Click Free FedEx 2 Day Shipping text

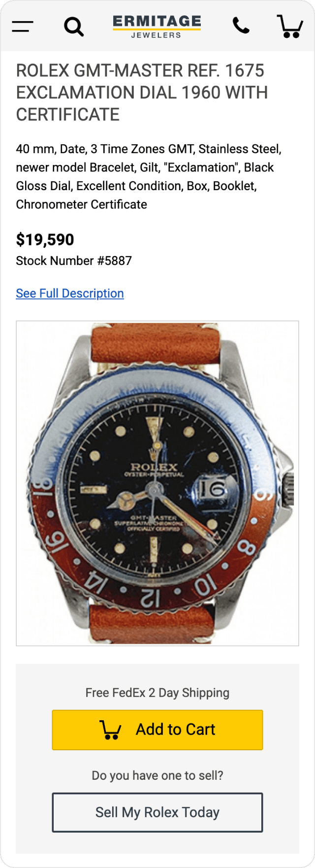[x=157, y=693]
